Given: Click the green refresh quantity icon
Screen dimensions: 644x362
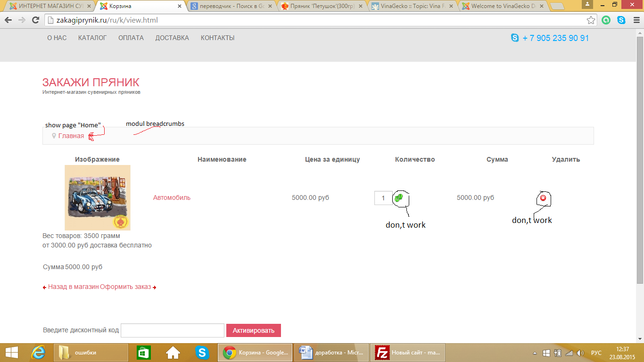Looking at the screenshot, I should click(399, 198).
